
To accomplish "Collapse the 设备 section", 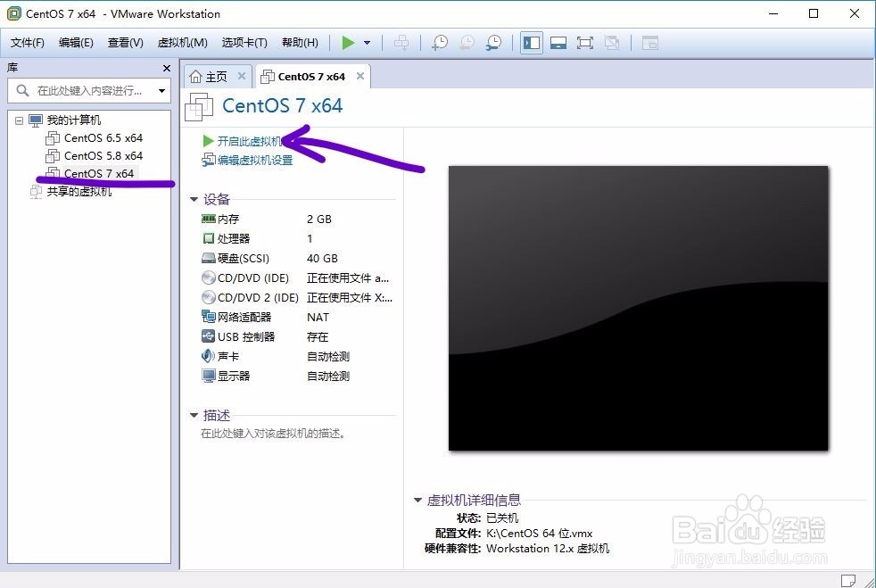I will pyautogui.click(x=193, y=199).
